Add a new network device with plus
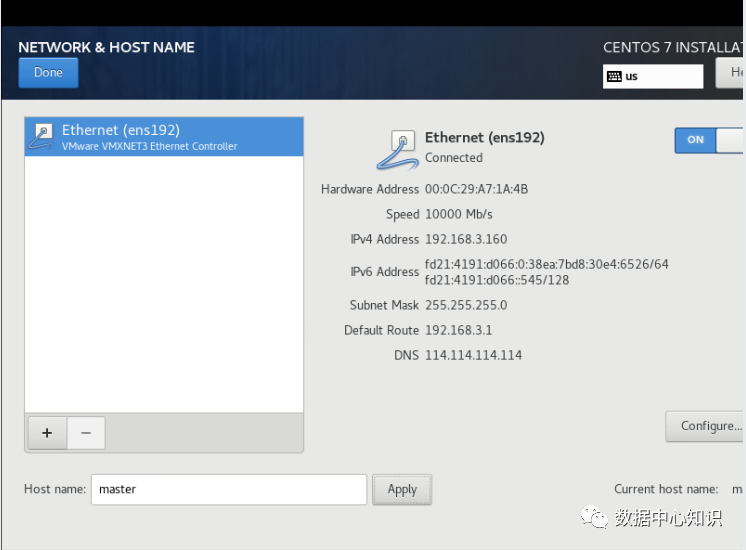Screen dimensions: 746x550 pos(47,433)
